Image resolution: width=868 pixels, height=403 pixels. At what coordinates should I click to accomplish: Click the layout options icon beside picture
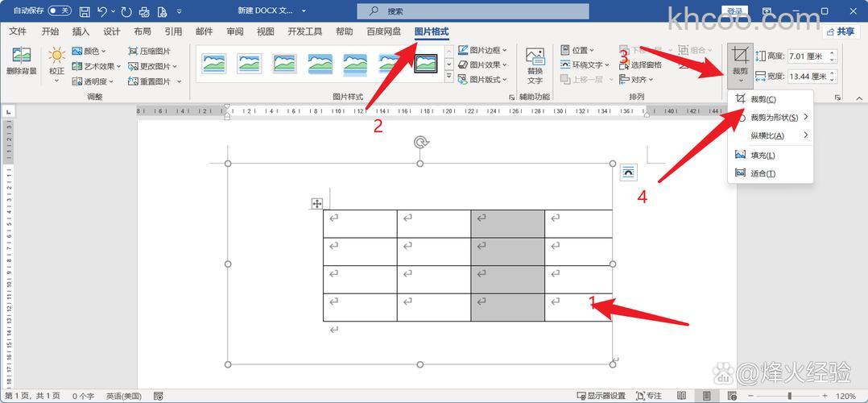628,172
